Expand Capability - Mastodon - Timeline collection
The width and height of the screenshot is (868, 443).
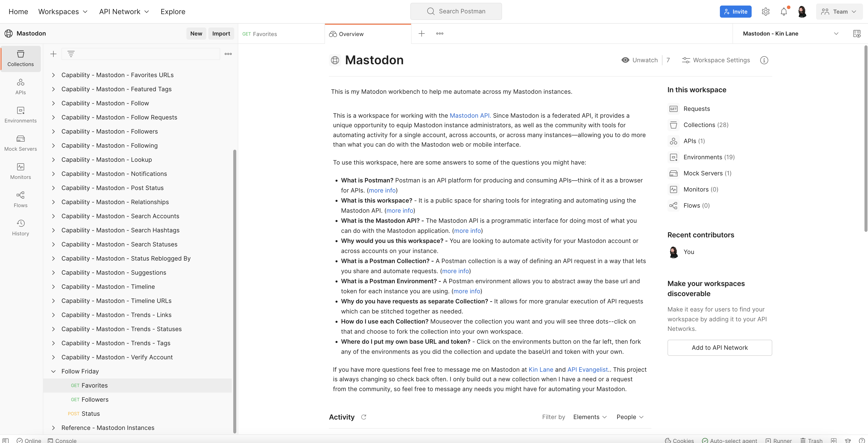point(53,287)
